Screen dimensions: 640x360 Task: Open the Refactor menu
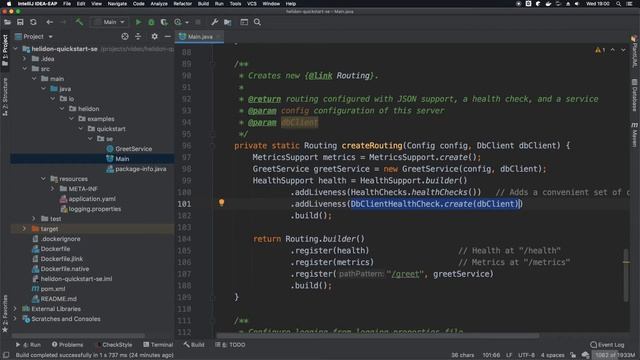182,4
